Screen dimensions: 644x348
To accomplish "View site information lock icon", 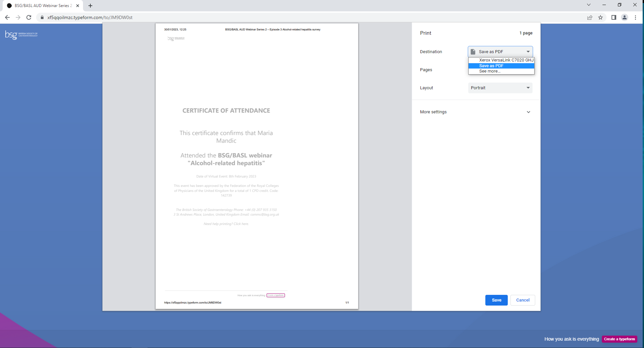I will coord(42,17).
